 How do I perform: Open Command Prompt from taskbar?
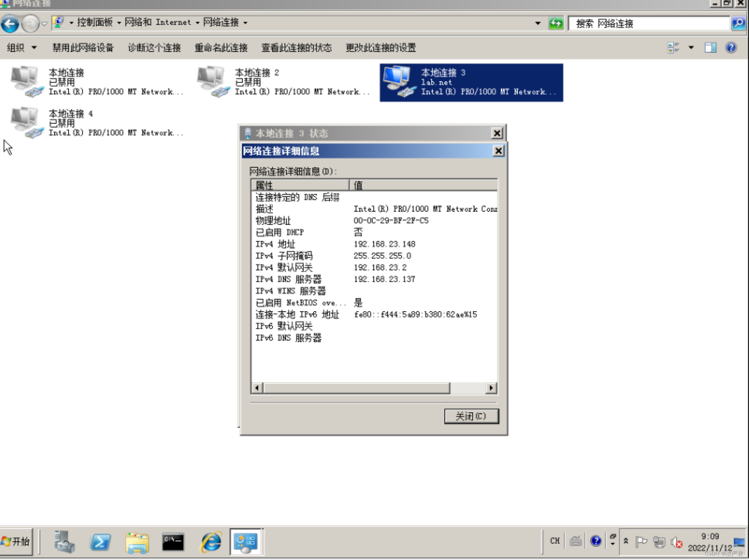(173, 541)
